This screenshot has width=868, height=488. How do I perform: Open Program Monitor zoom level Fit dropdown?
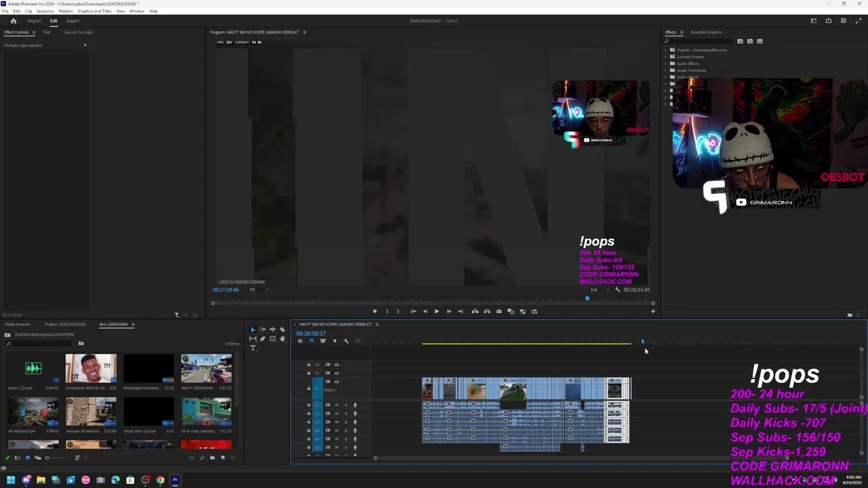[258, 289]
